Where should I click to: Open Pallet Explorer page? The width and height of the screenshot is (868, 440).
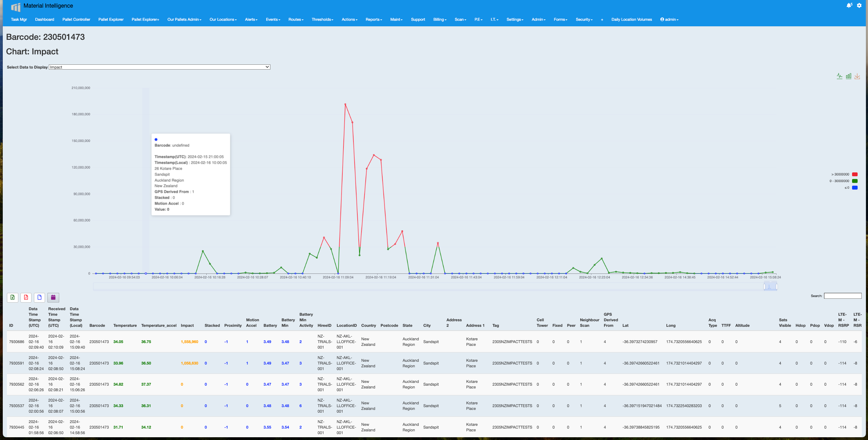point(111,19)
